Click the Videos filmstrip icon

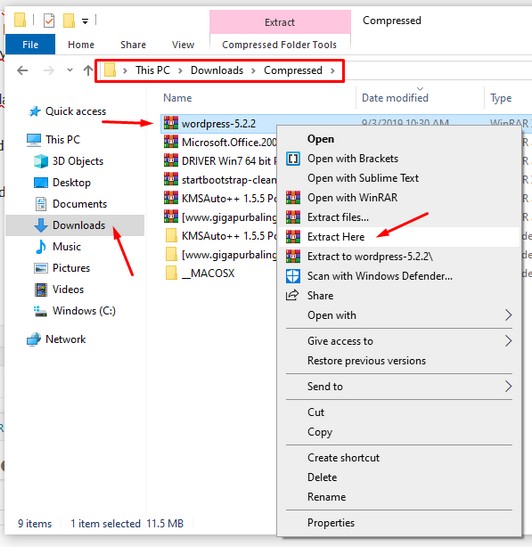[41, 290]
